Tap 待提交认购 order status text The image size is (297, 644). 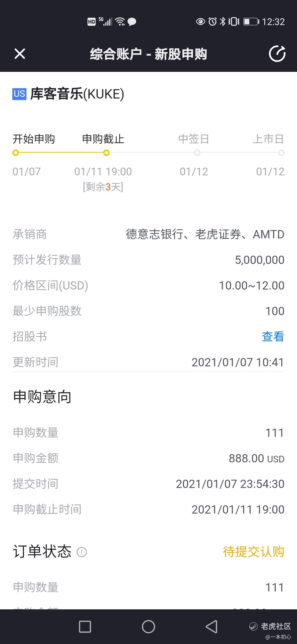coord(254,552)
